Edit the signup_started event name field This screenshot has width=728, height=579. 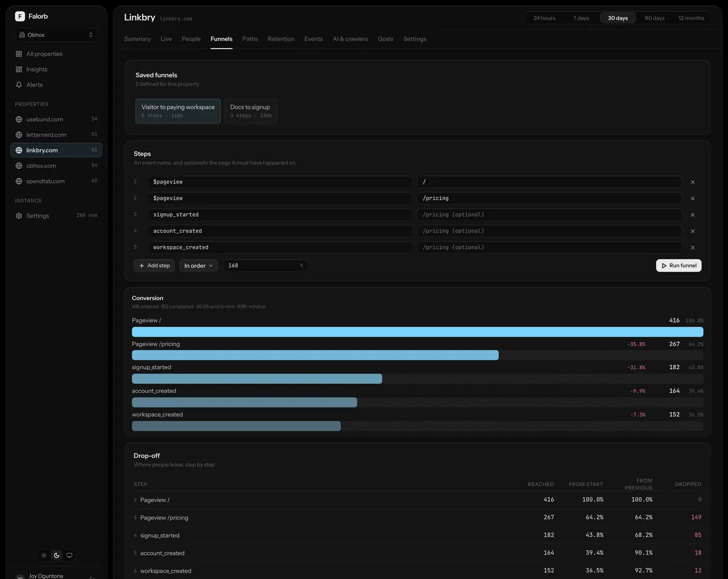[x=280, y=215]
